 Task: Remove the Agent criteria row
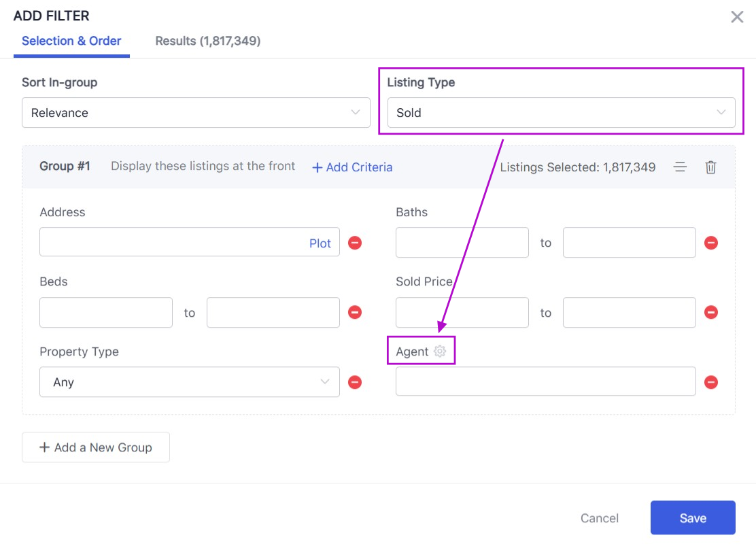click(711, 382)
